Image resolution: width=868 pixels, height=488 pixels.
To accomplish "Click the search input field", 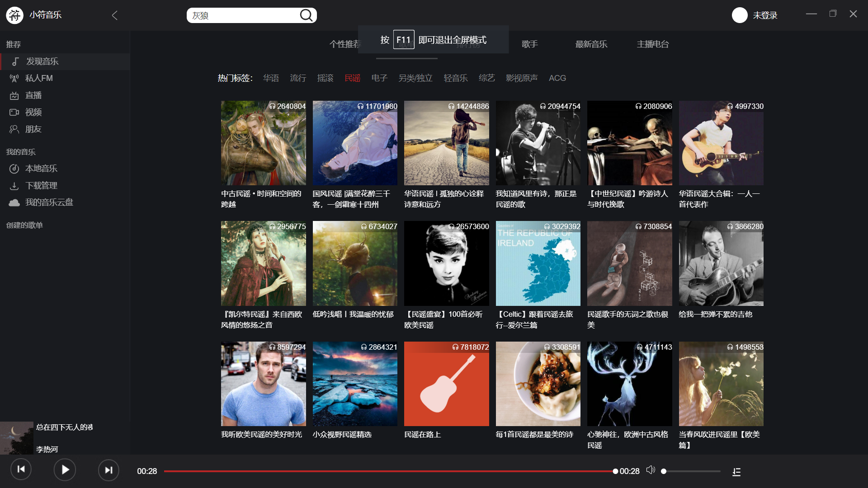I will (243, 15).
